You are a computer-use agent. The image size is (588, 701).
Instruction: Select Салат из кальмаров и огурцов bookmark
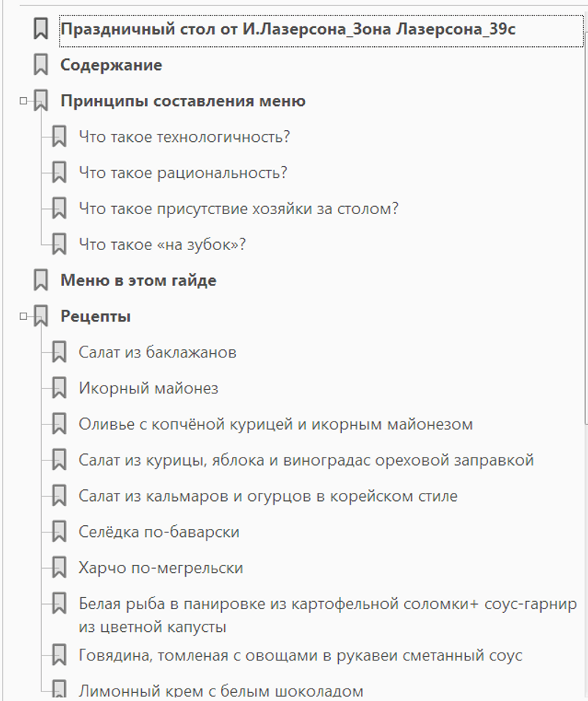[x=268, y=497]
